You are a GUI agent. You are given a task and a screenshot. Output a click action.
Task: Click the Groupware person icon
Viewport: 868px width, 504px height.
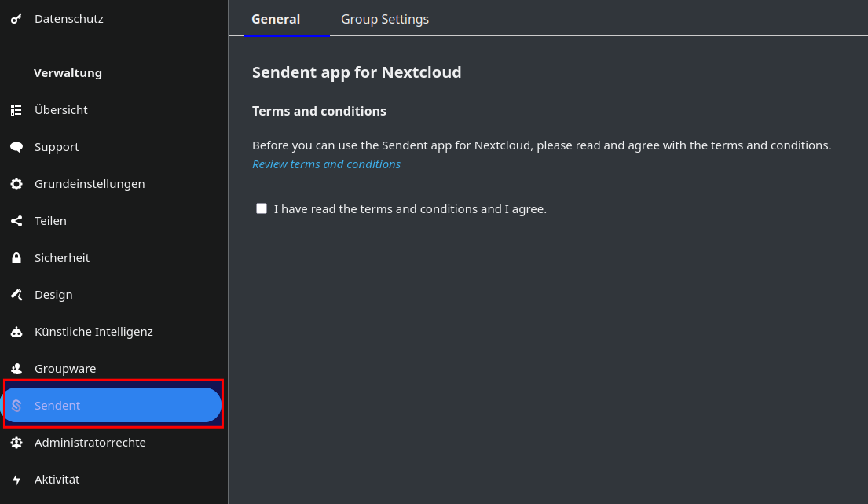coord(16,369)
